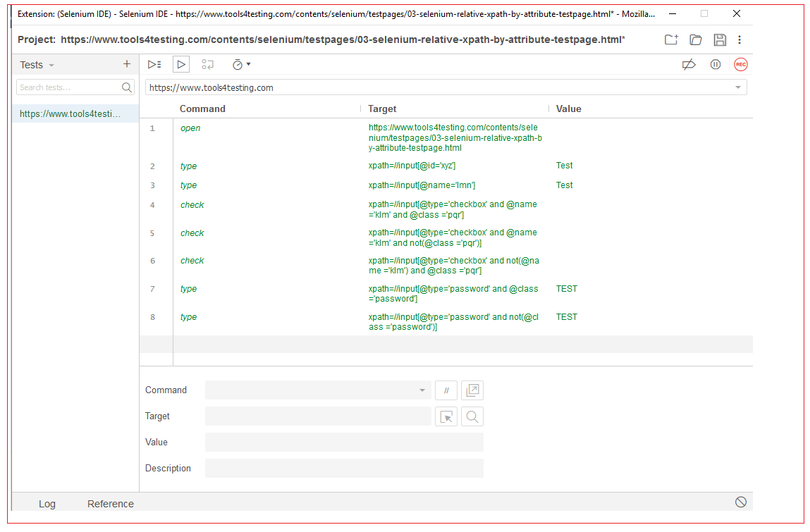
Task: Add a new test with plus
Action: click(127, 64)
